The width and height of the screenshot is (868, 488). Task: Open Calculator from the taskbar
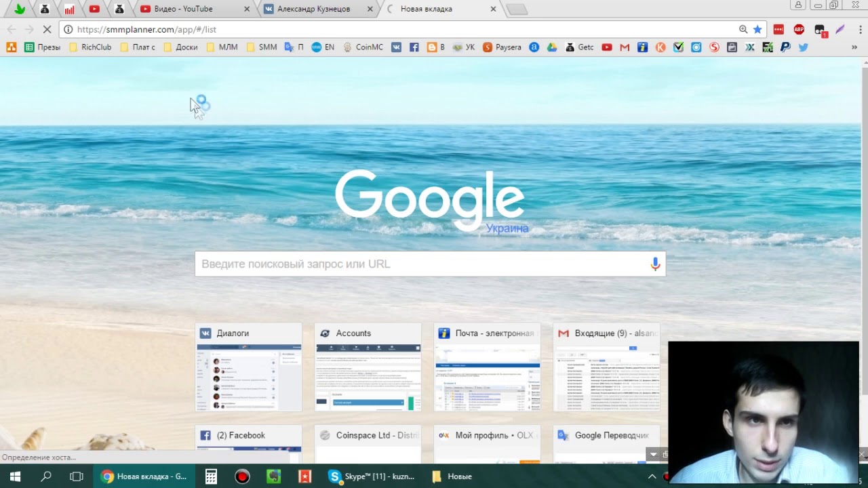pos(211,476)
